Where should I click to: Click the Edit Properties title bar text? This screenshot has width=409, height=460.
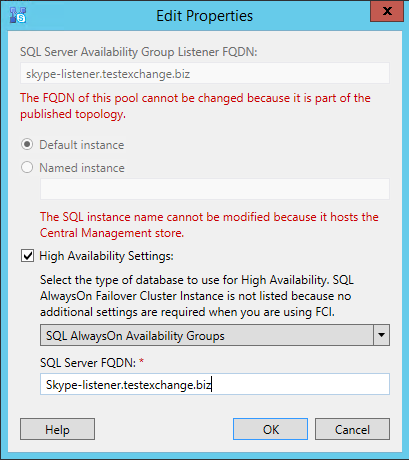(x=205, y=16)
